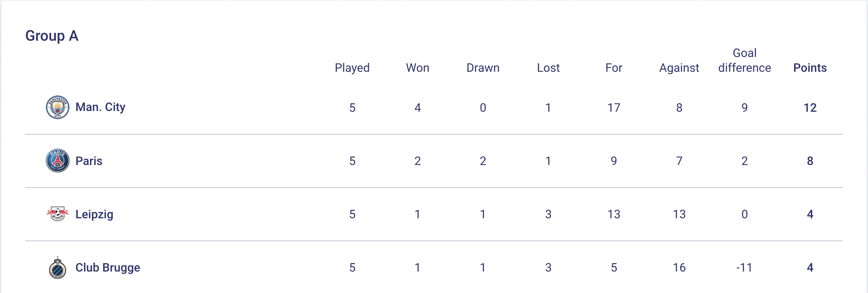The height and width of the screenshot is (293, 868).
Task: Click the Against column header
Action: pos(679,68)
